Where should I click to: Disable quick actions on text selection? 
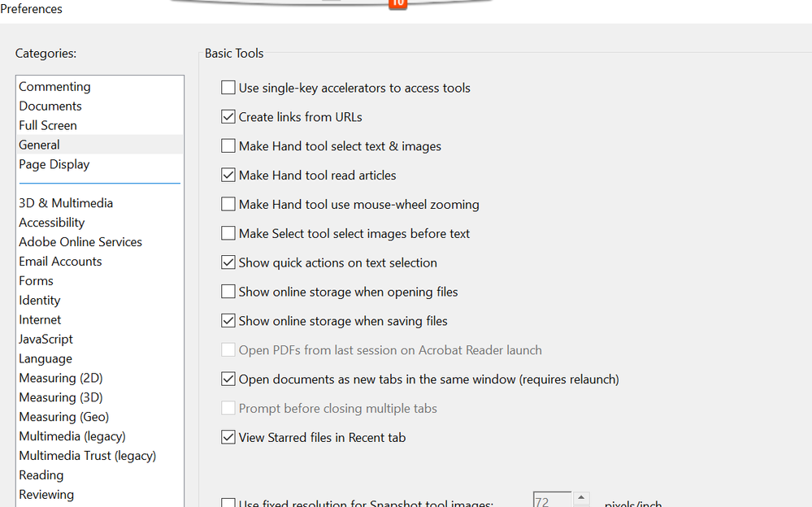point(228,262)
